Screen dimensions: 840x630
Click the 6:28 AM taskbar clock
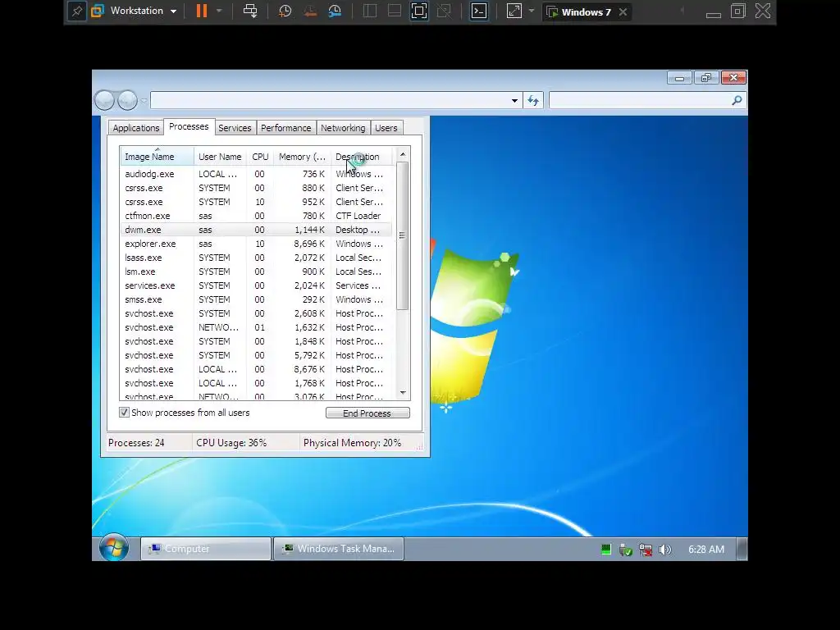pos(706,549)
